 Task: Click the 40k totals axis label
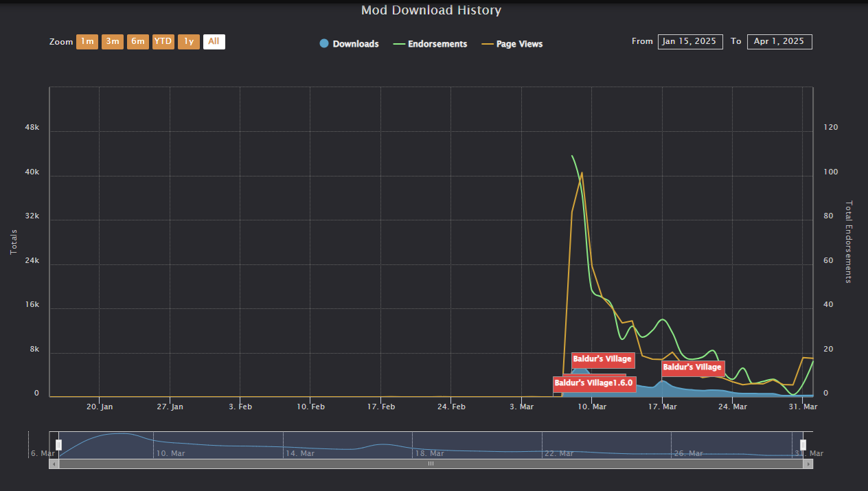[33, 172]
